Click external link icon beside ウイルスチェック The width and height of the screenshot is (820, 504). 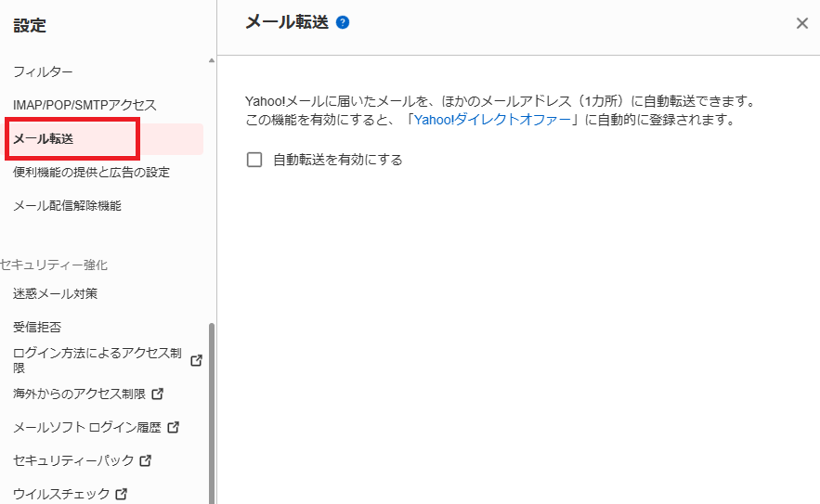pyautogui.click(x=121, y=494)
